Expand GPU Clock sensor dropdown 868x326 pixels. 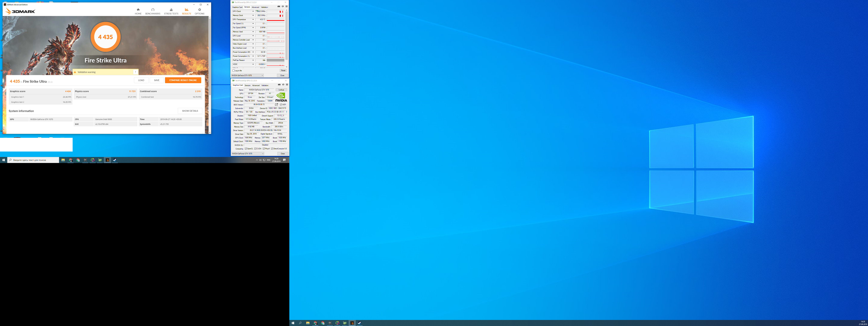(253, 11)
